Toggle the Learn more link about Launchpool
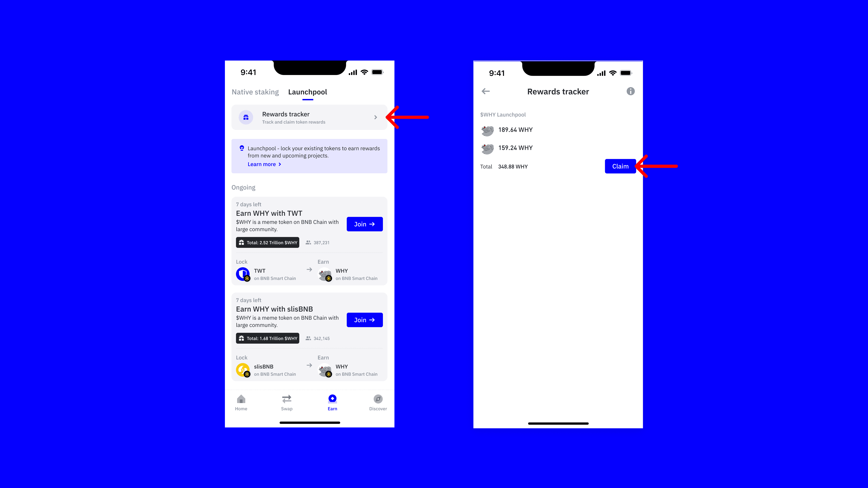This screenshot has height=488, width=868. (263, 164)
